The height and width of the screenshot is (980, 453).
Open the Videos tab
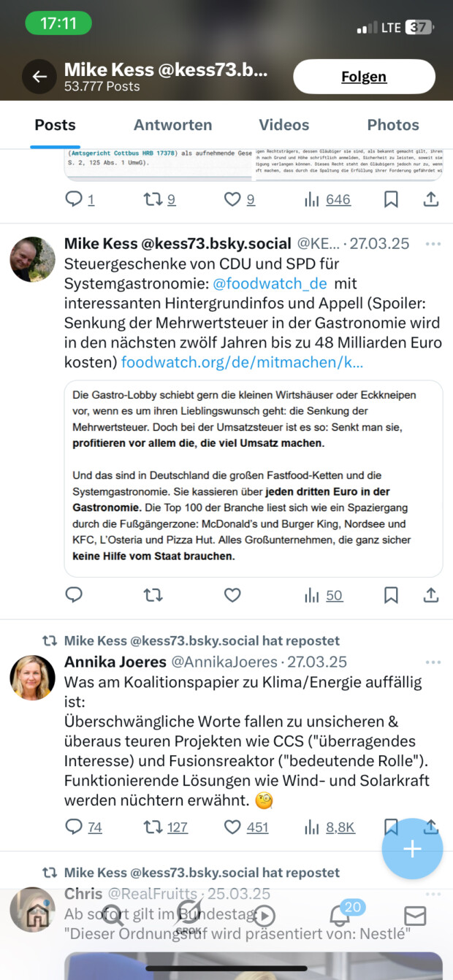[x=283, y=125]
